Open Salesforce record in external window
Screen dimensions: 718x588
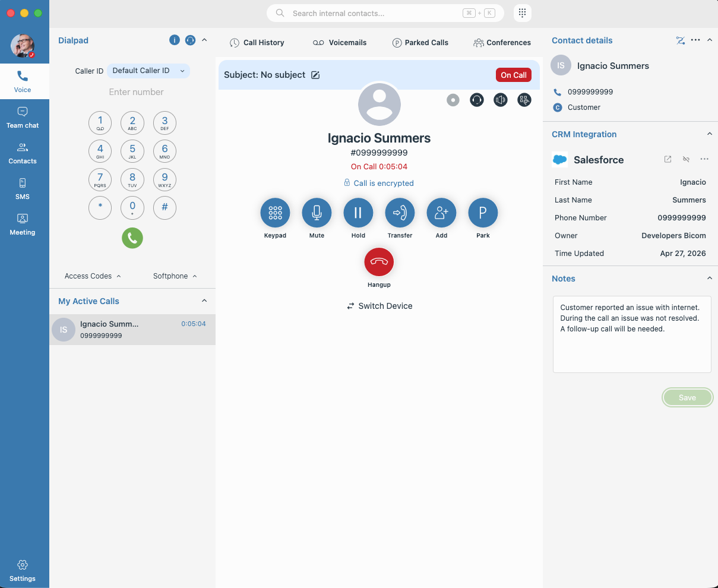(x=668, y=159)
